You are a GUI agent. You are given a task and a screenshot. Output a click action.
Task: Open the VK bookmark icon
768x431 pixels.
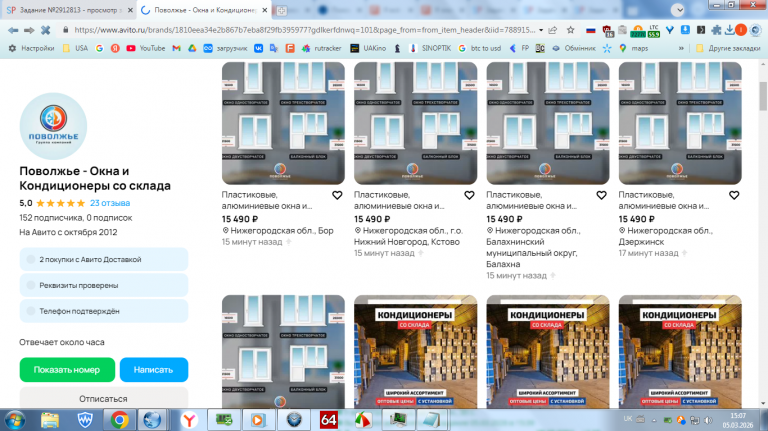[x=258, y=48]
